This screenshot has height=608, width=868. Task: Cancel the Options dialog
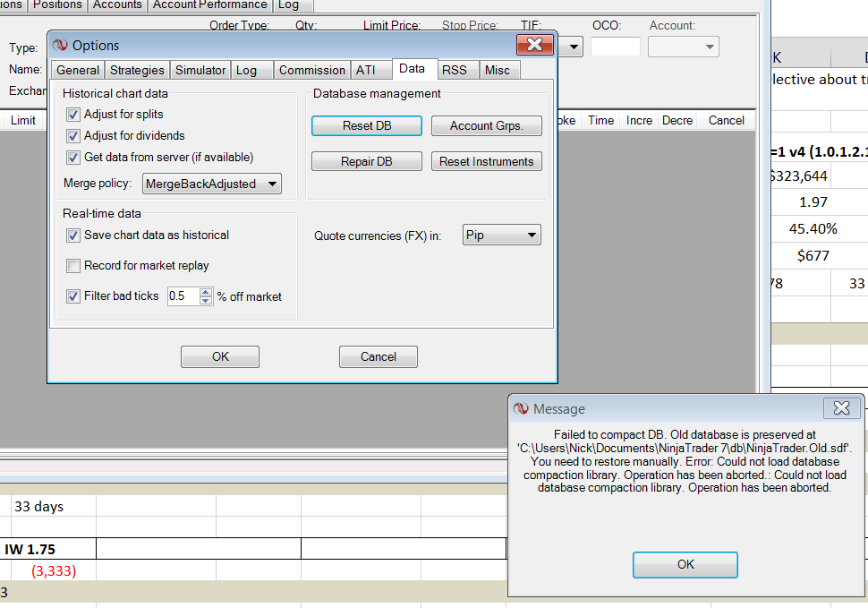coord(379,356)
